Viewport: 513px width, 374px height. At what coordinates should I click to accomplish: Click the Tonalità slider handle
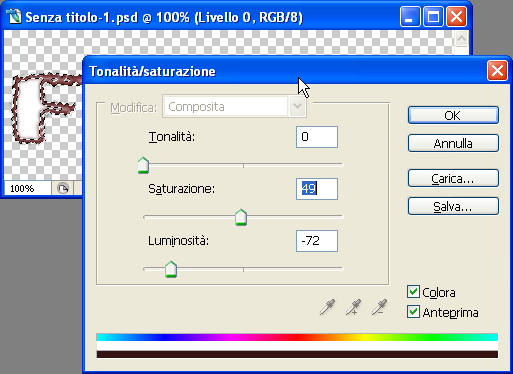(143, 165)
